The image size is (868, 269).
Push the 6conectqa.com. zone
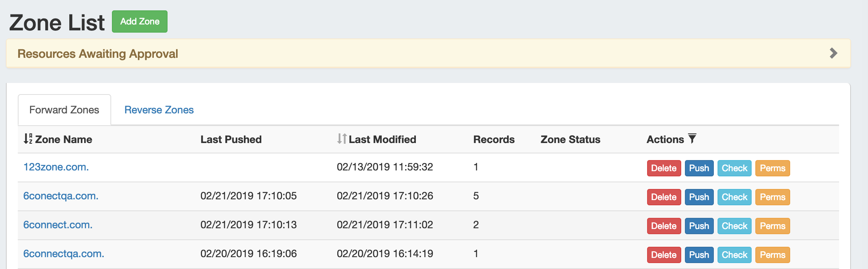click(x=699, y=197)
